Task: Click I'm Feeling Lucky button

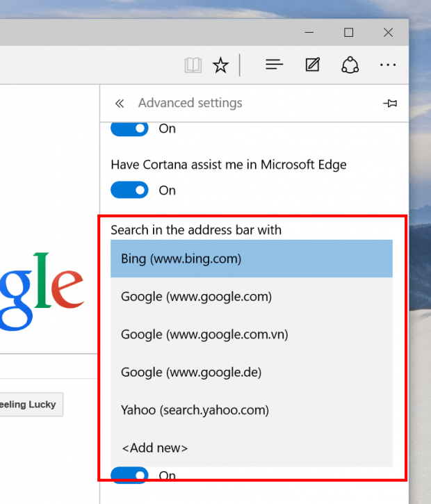Action: pyautogui.click(x=31, y=405)
